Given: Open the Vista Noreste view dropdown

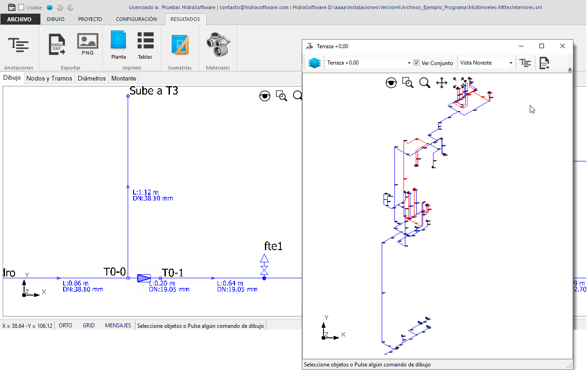Looking at the screenshot, I should click(x=486, y=63).
